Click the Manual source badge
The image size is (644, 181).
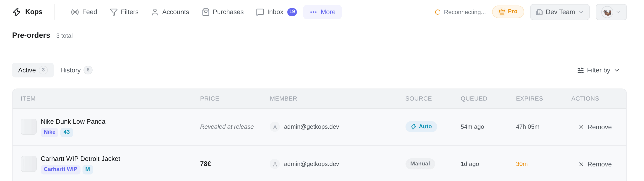point(420,164)
